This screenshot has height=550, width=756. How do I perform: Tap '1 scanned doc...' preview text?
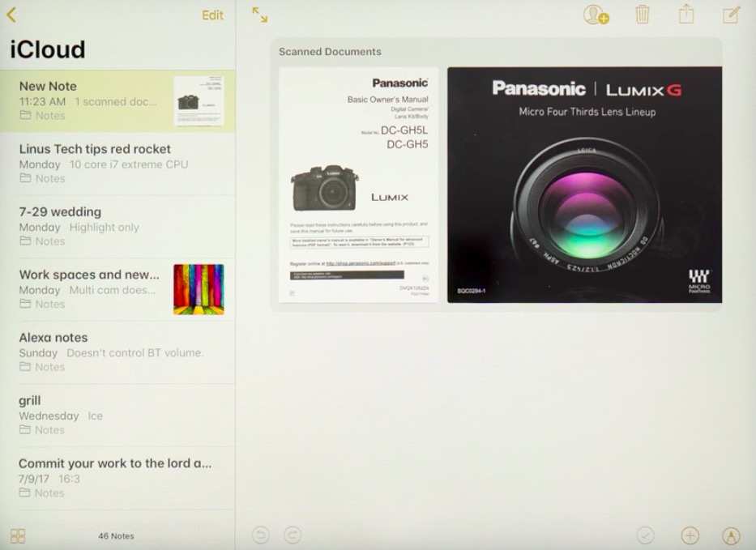[x=116, y=102]
